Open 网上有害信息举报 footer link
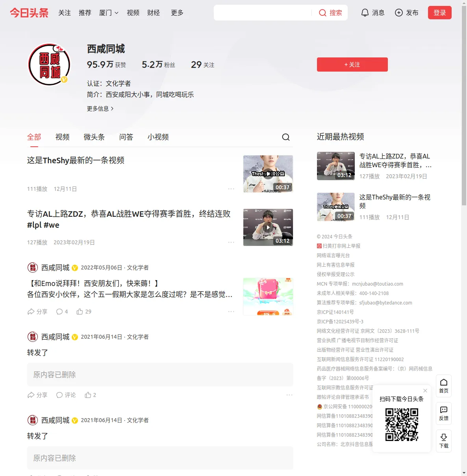Viewport: 467px width, 476px height. click(336, 265)
